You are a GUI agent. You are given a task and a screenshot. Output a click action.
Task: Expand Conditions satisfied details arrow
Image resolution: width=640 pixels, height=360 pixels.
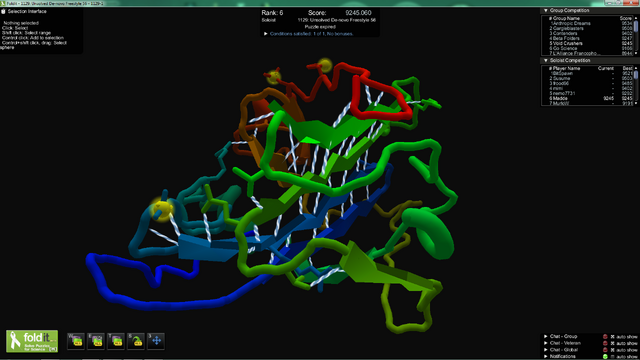click(266, 34)
